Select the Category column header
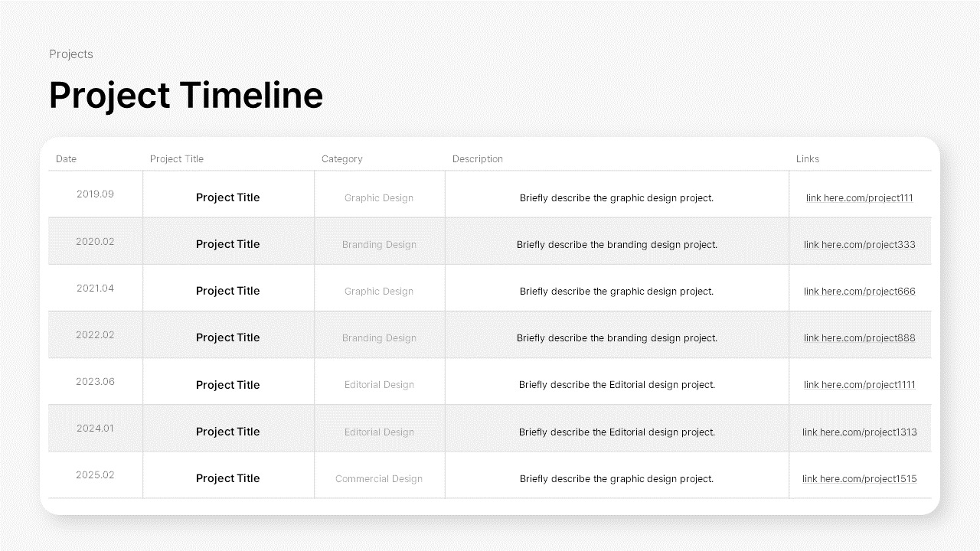 (x=341, y=159)
